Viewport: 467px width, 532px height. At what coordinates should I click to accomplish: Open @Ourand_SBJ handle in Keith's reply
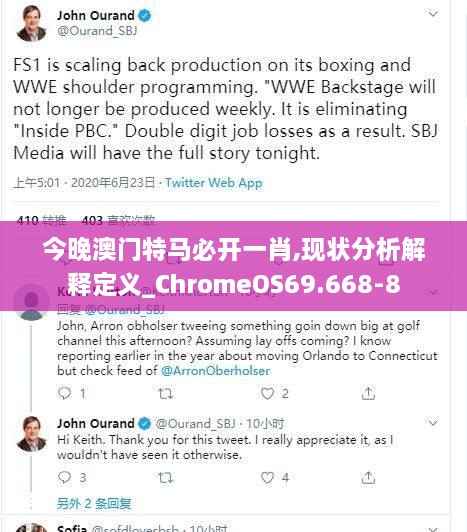point(124,309)
